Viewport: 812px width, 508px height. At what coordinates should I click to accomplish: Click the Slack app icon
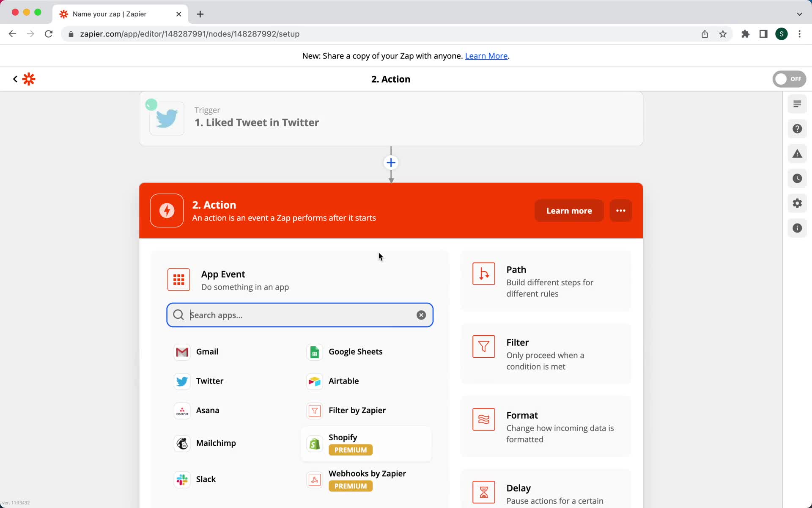point(182,479)
